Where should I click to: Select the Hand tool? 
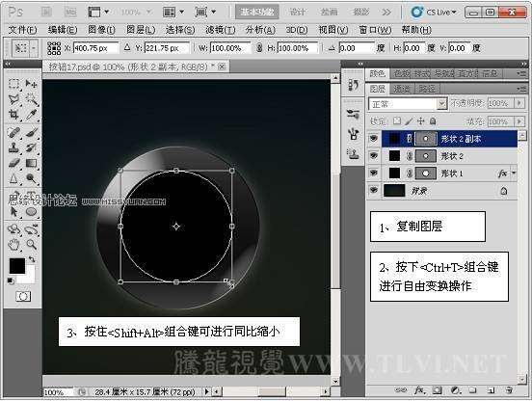tap(13, 244)
